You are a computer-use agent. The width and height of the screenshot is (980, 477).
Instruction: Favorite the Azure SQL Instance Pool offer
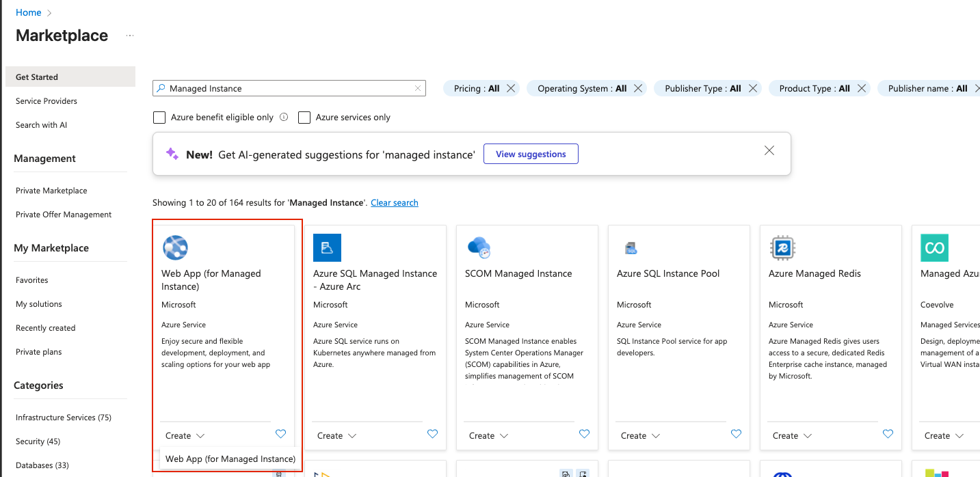tap(736, 434)
